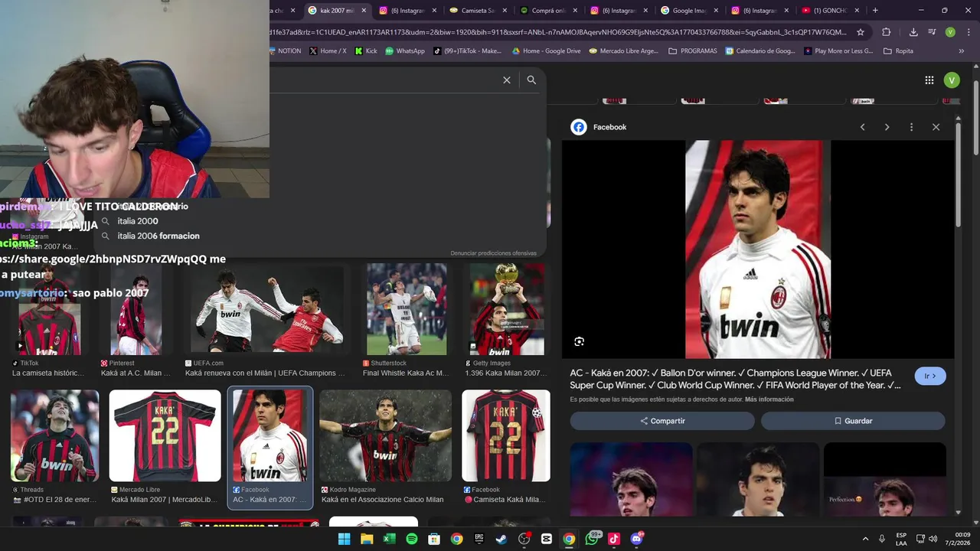Open a new browser tab
The height and width of the screenshot is (551, 980).
[x=875, y=11]
